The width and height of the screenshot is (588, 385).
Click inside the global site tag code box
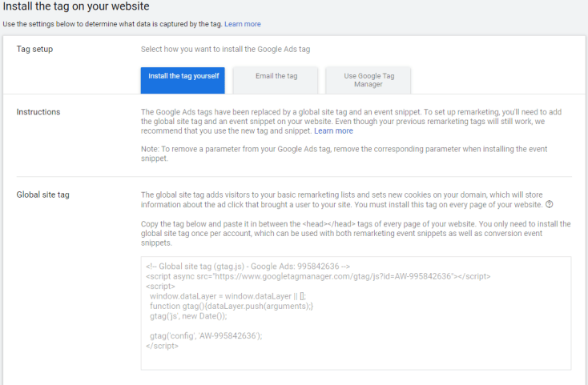(356, 313)
